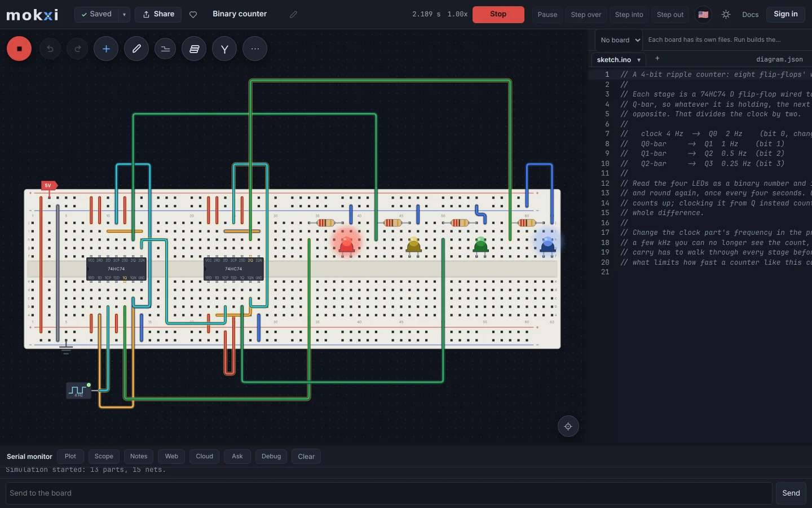The width and height of the screenshot is (812, 508).
Task: Select the lit red LED on breadboard
Action: (347, 245)
